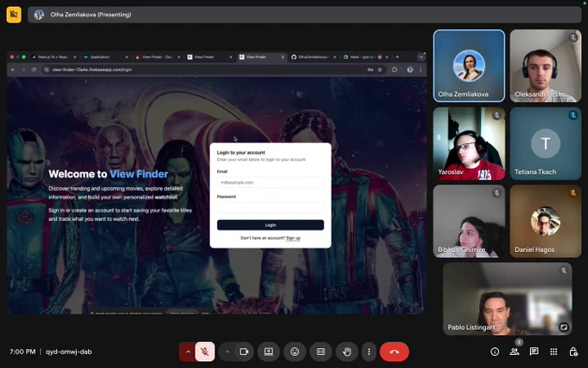Screen dimensions: 588x368
Task: Select Daniel Hagos's participant tile
Action: [546, 221]
